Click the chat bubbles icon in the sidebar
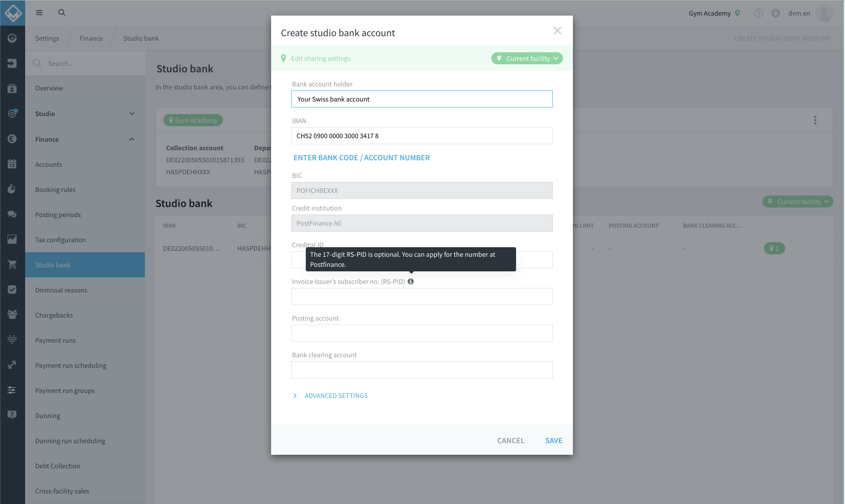 [12, 214]
